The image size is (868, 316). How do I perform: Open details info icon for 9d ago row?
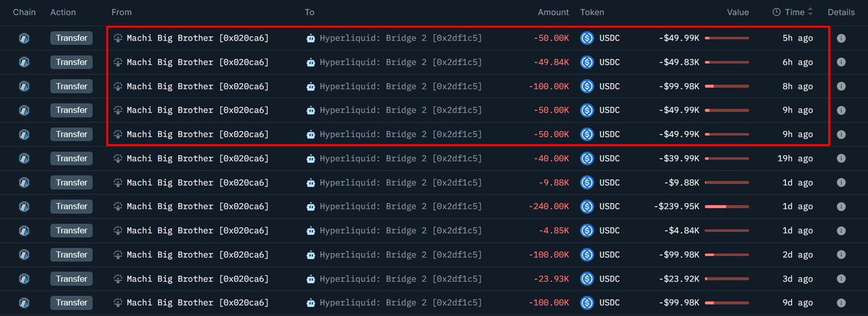click(x=841, y=303)
